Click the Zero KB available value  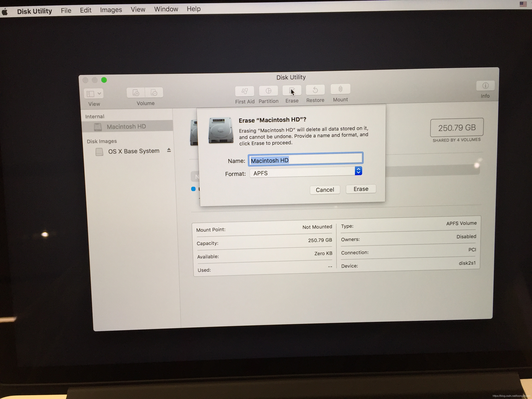click(323, 253)
